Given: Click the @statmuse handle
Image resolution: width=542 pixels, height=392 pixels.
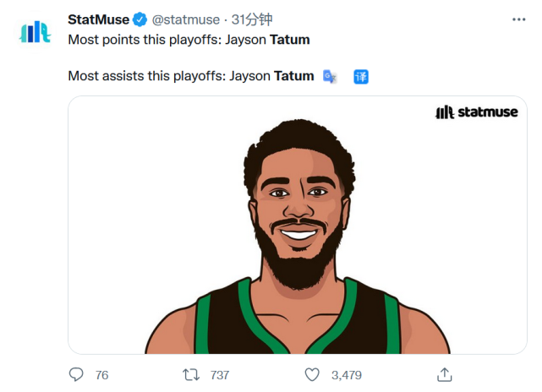Looking at the screenshot, I should tap(186, 19).
